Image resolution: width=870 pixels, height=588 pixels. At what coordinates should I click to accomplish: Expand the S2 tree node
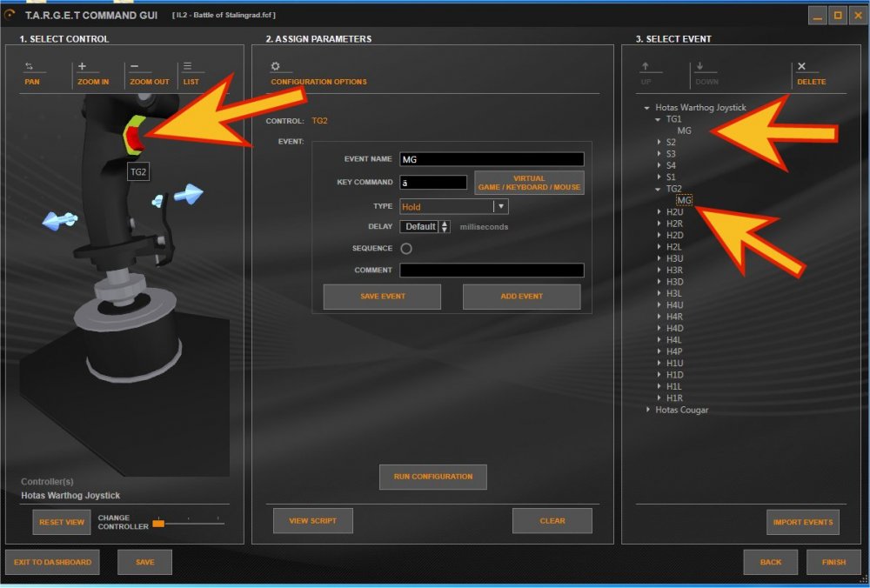pyautogui.click(x=659, y=143)
